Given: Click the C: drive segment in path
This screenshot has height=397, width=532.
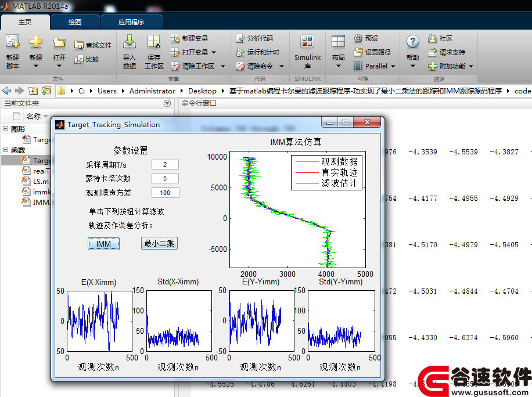Looking at the screenshot, I should [81, 91].
